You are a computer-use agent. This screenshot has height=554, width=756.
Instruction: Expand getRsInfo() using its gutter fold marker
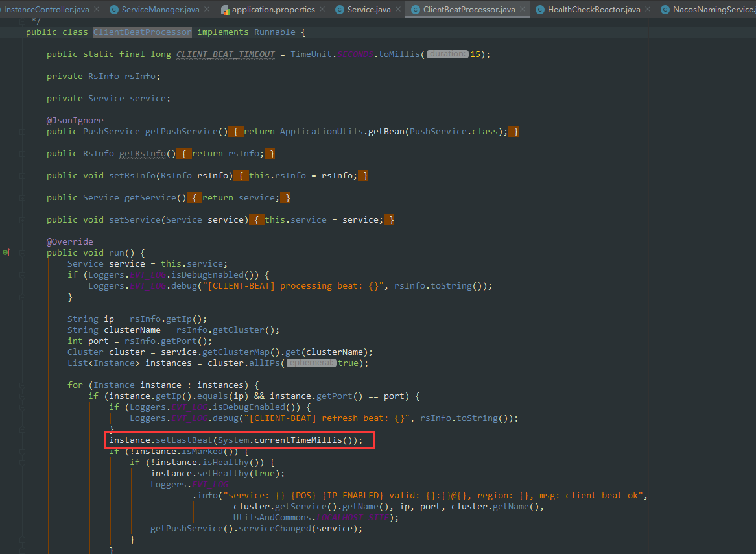click(22, 154)
